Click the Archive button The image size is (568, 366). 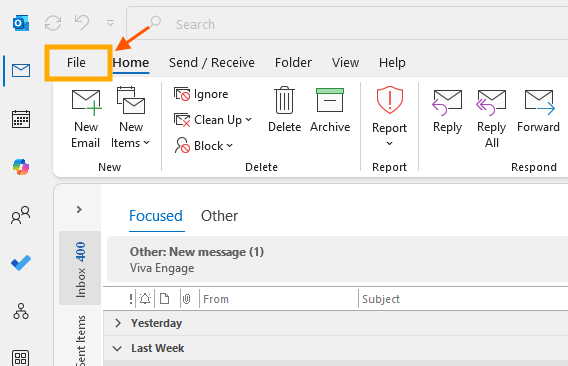(x=330, y=110)
